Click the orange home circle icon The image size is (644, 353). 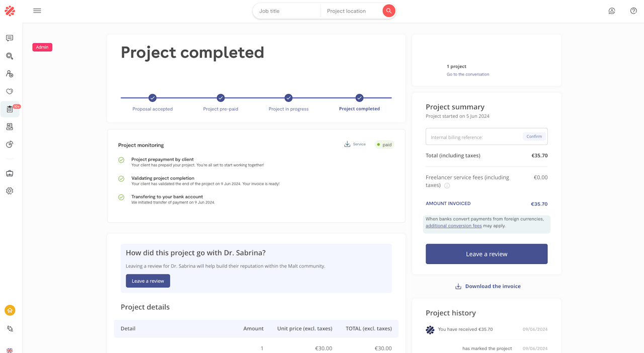10,310
